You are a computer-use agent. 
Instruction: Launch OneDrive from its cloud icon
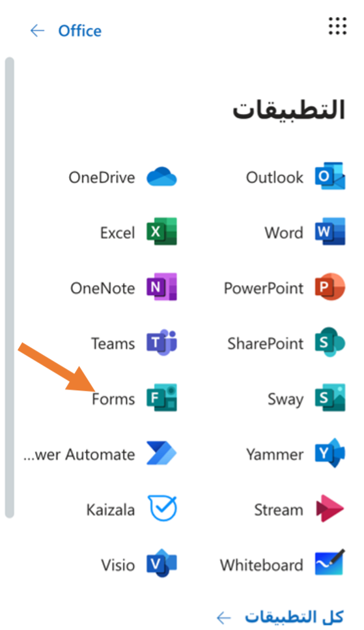click(161, 177)
